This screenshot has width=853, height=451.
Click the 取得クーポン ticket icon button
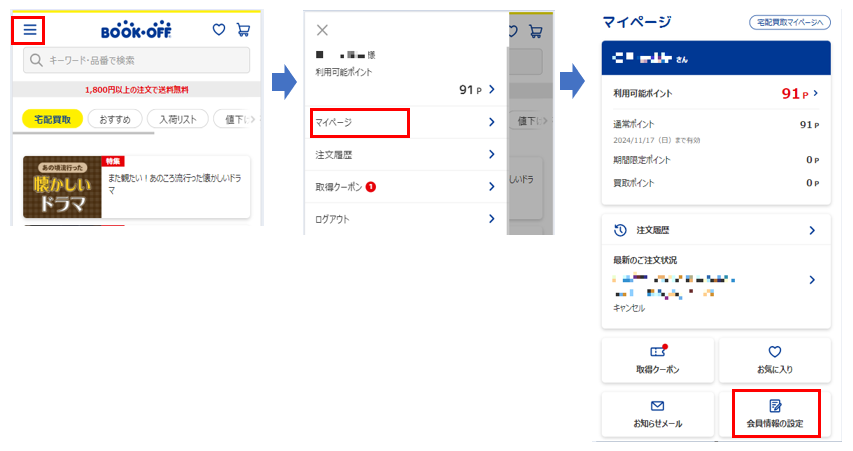tap(657, 359)
